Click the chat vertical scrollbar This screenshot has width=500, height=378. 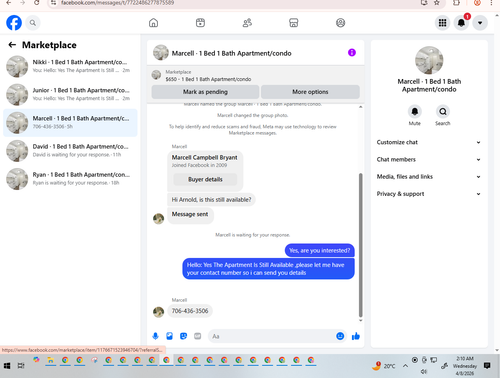[x=360, y=245]
